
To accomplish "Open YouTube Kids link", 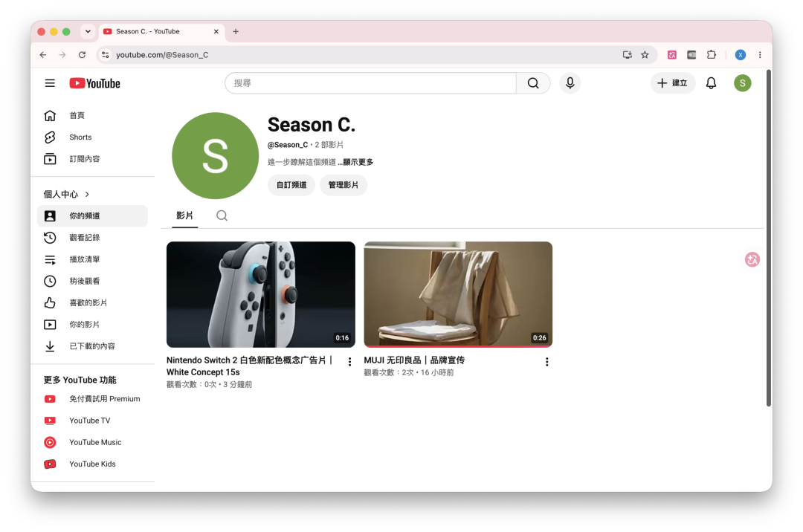I will coord(92,464).
